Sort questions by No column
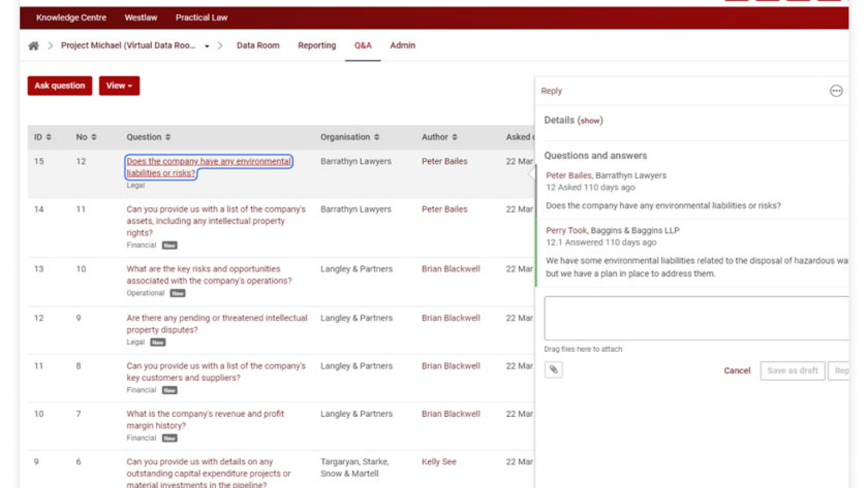The width and height of the screenshot is (868, 488). click(x=94, y=137)
